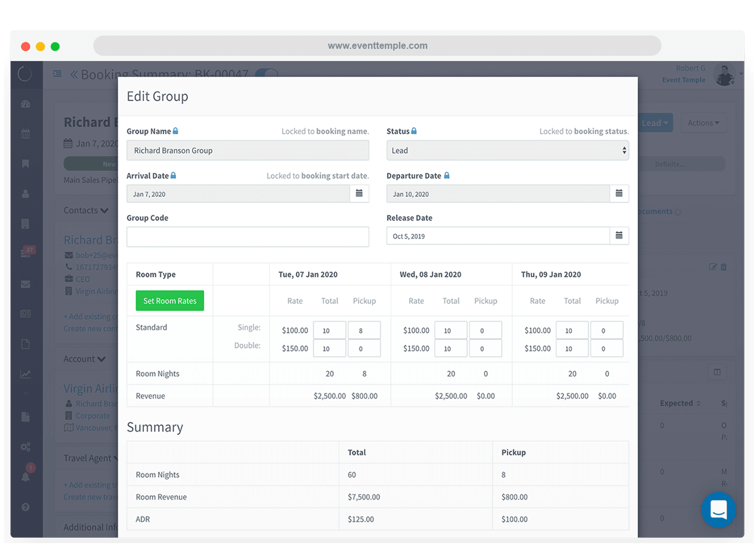Click the trash delete icon
This screenshot has height=558, width=756.
point(724,267)
